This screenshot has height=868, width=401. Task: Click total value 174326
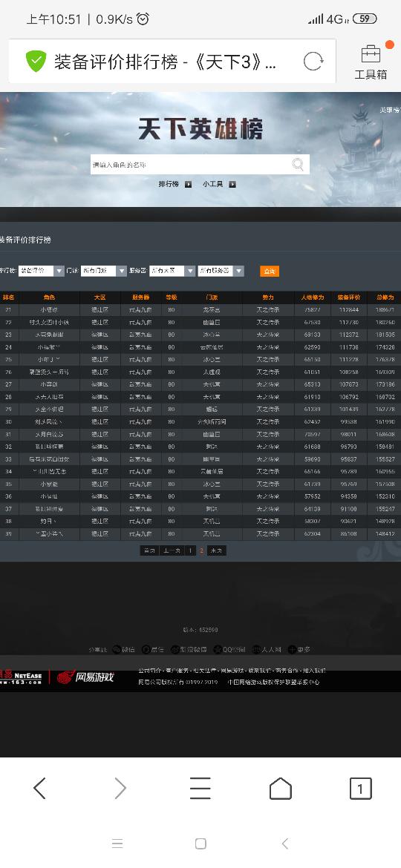(385, 347)
